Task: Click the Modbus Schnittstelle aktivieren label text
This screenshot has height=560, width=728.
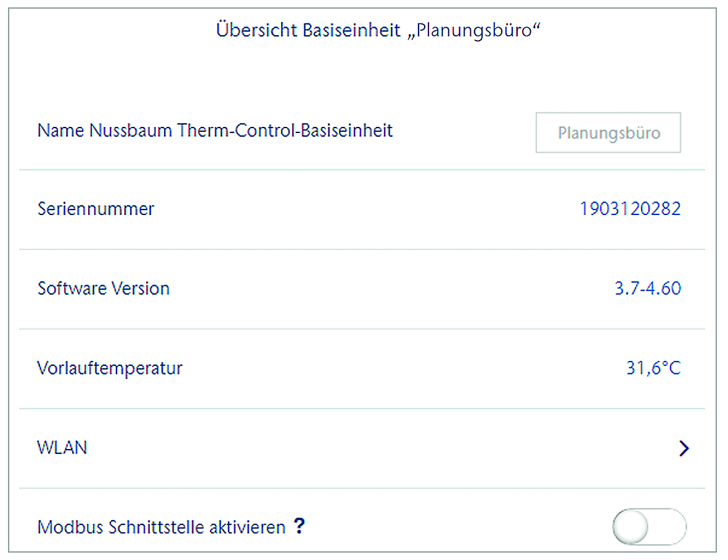Action: (162, 527)
